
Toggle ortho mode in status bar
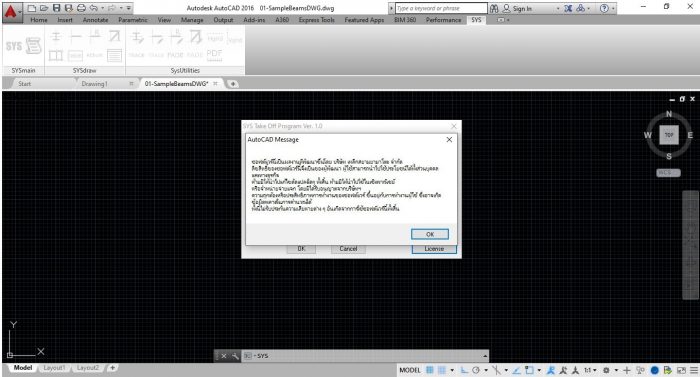(464, 370)
